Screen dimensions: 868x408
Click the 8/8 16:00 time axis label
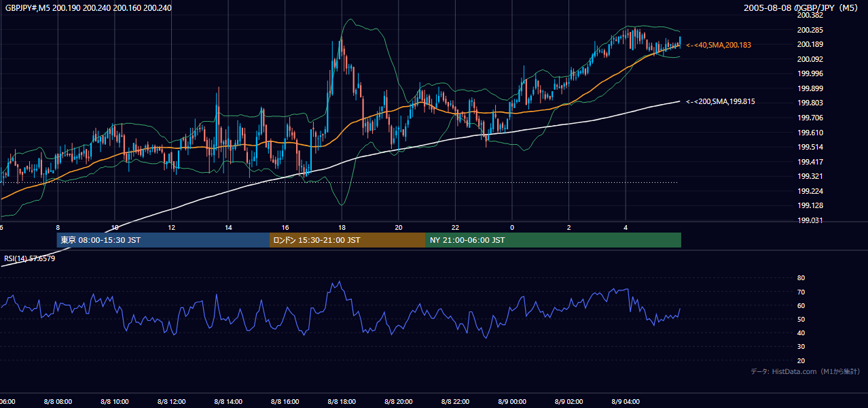[285, 402]
